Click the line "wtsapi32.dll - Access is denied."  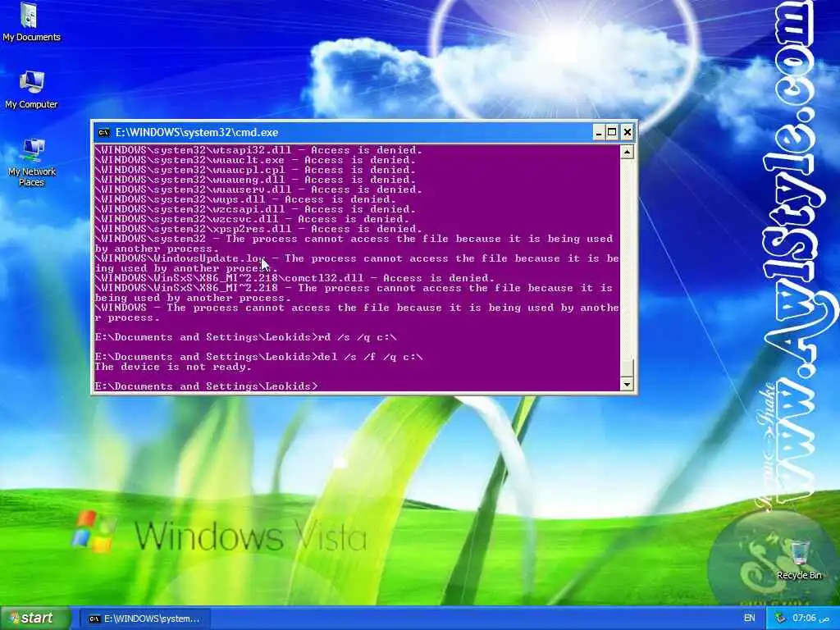click(x=258, y=150)
